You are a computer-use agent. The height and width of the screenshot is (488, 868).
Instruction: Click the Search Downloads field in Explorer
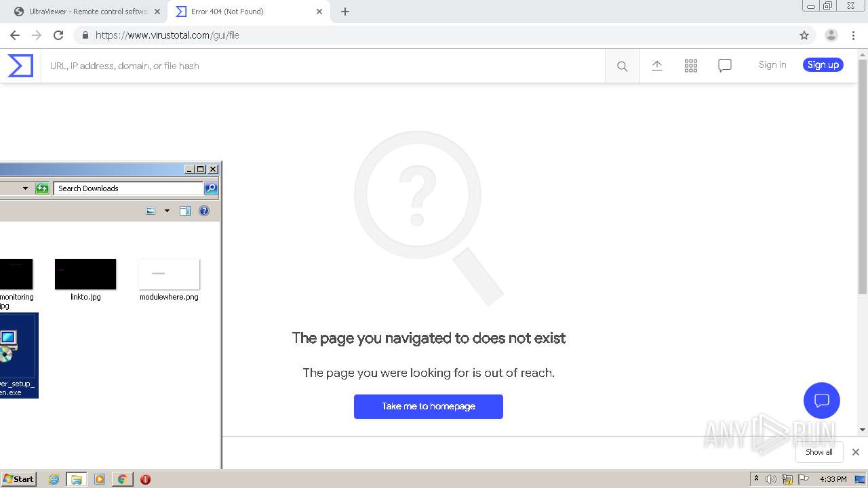click(x=128, y=188)
